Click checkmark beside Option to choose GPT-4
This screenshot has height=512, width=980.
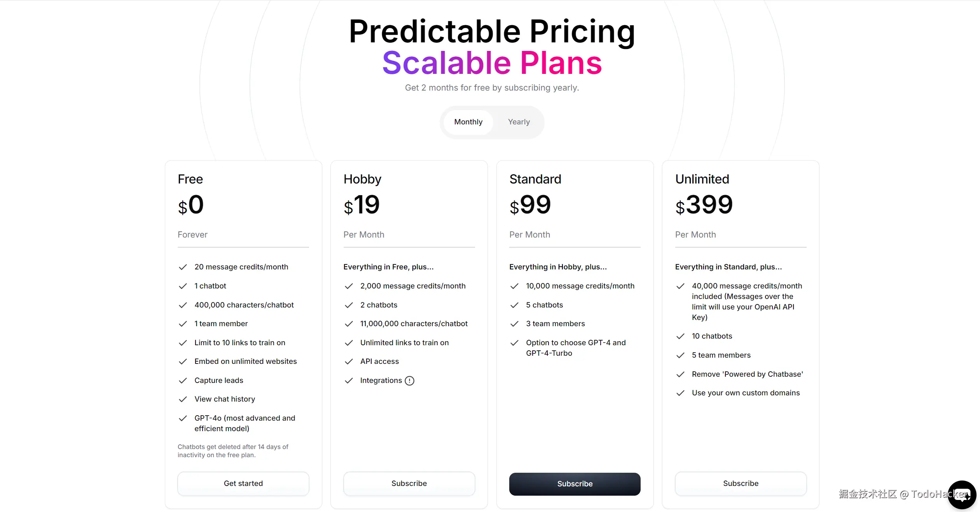(514, 343)
